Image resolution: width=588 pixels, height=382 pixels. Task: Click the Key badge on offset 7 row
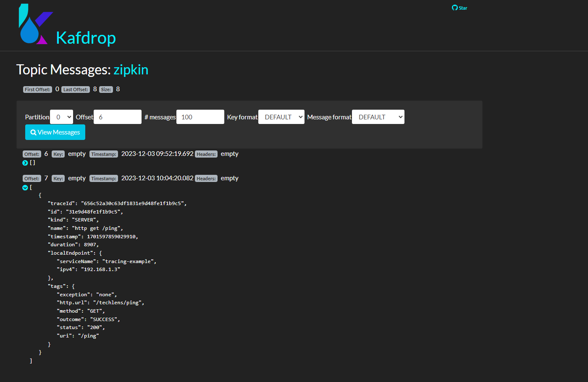point(58,179)
